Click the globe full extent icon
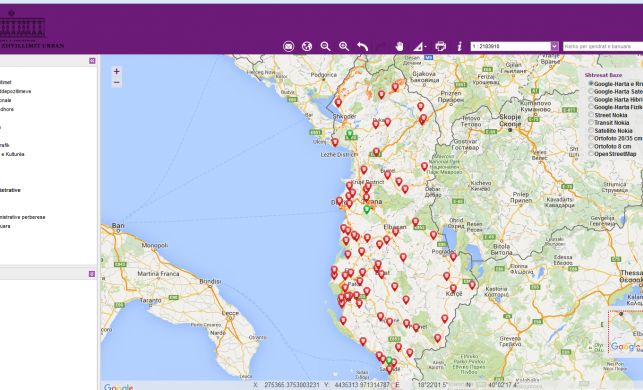This screenshot has height=390, width=643. (x=307, y=46)
